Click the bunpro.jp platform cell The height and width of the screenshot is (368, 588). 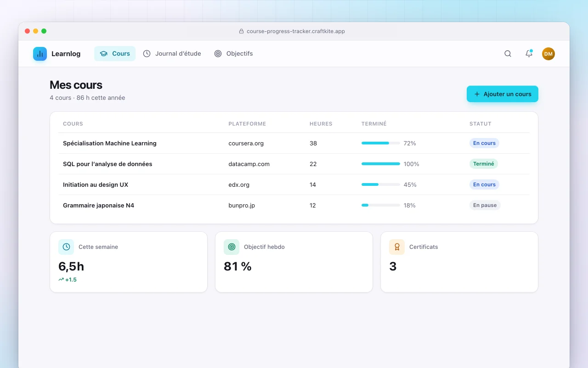point(242,205)
